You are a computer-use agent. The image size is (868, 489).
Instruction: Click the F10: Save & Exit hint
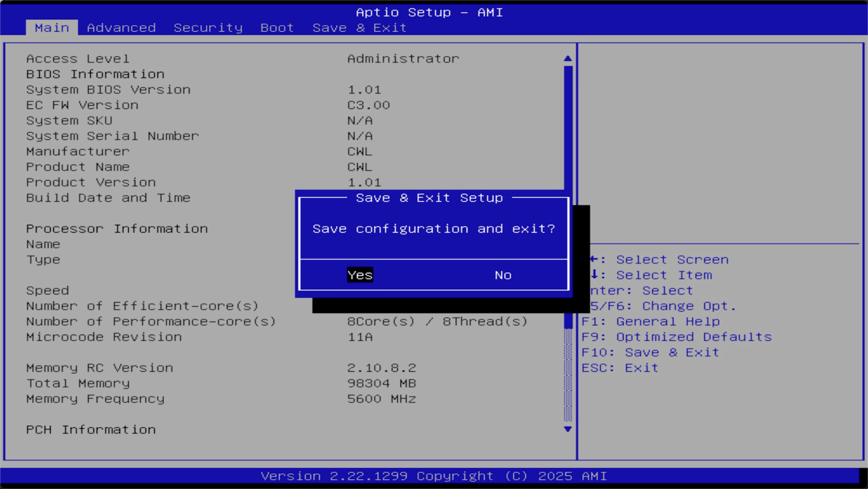tap(650, 352)
